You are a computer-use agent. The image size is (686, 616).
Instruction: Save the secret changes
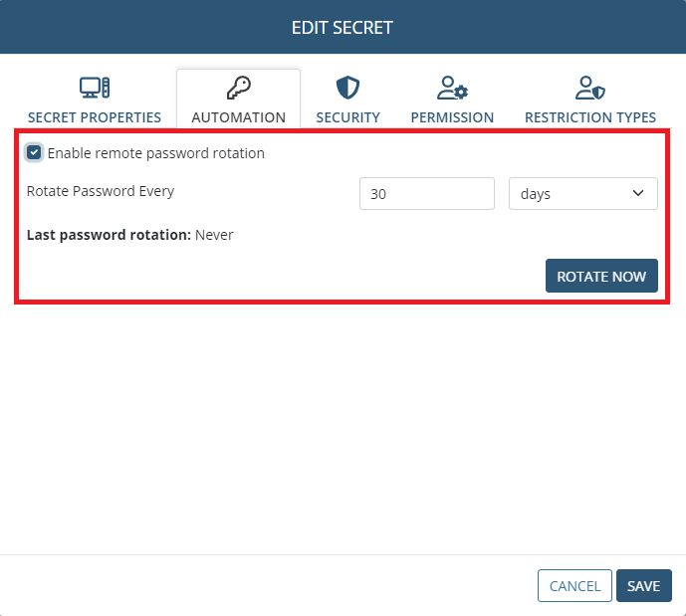643,586
